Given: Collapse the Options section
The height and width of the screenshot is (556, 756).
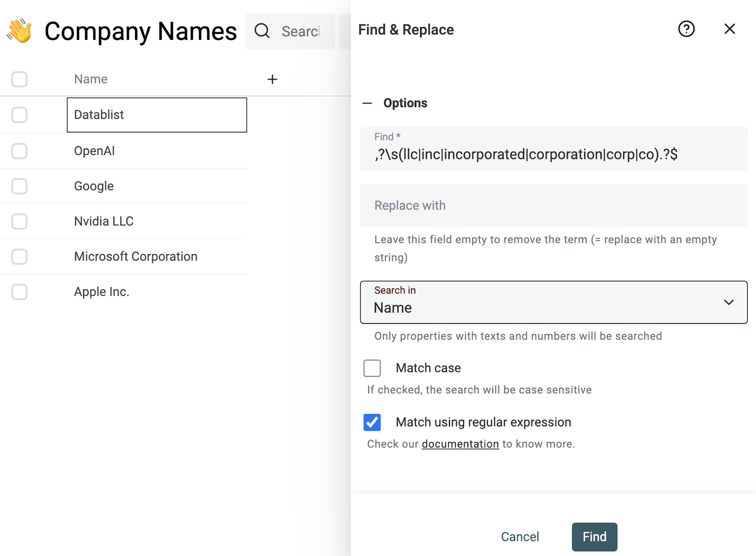Looking at the screenshot, I should (x=367, y=103).
